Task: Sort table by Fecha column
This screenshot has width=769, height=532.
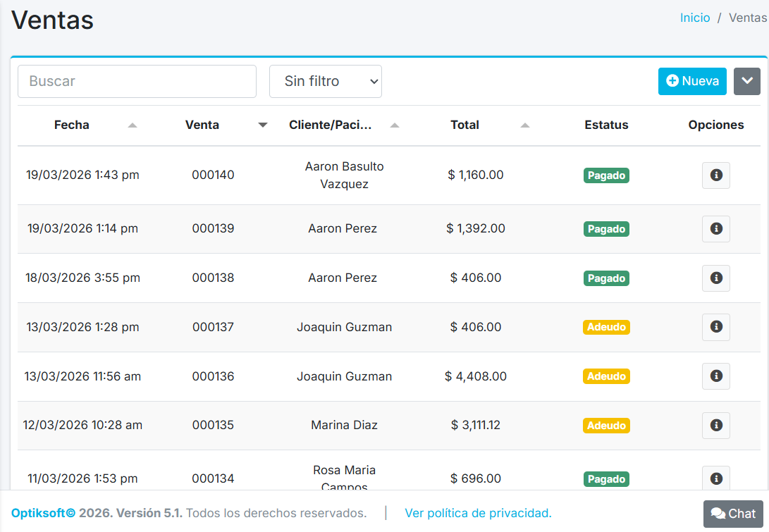Action: click(x=72, y=125)
